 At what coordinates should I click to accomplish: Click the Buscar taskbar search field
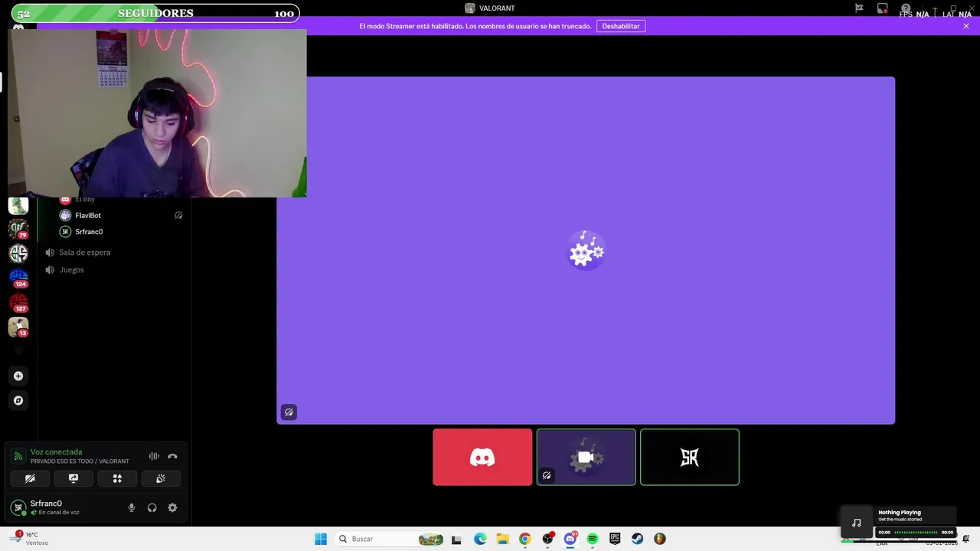click(x=390, y=539)
